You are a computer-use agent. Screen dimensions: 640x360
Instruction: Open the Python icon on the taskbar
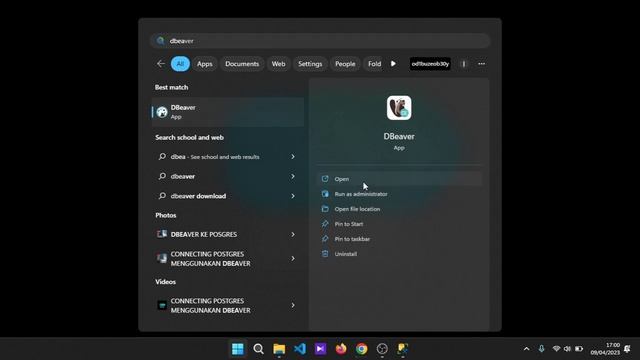tap(403, 349)
